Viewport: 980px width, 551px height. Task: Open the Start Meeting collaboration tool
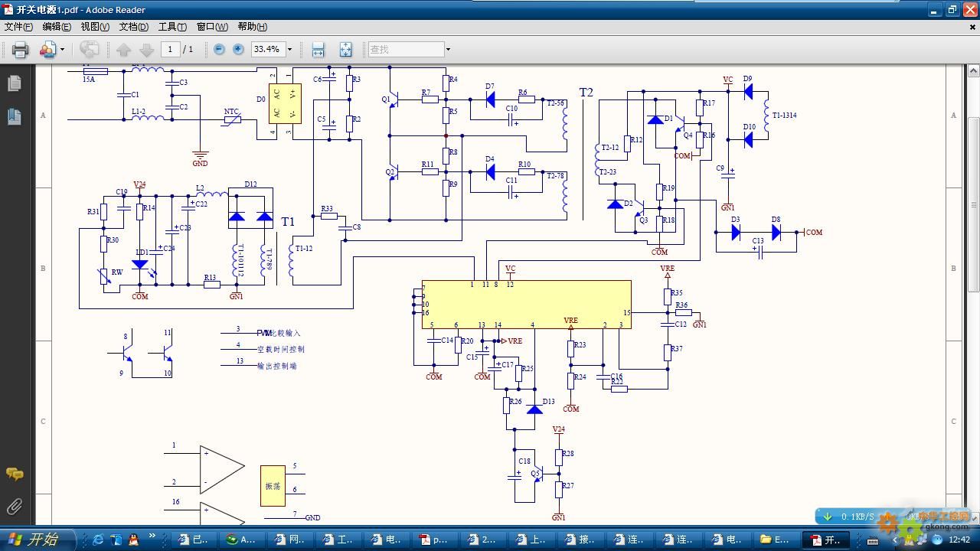[47, 50]
